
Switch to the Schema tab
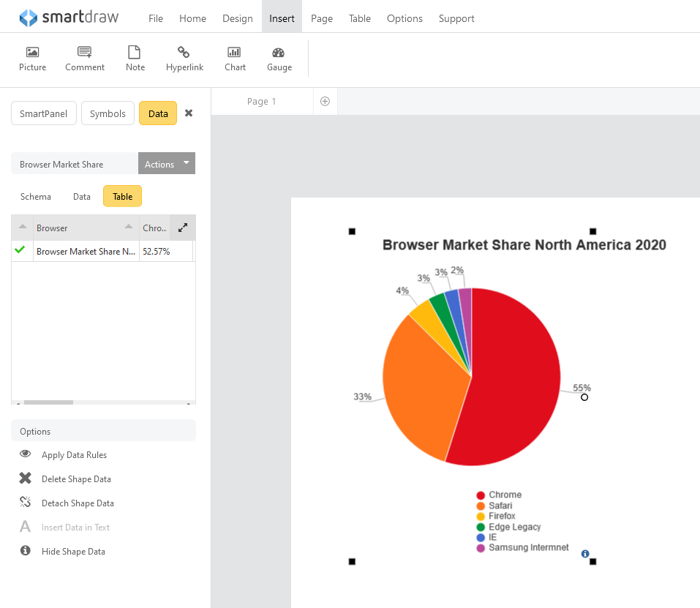(x=36, y=197)
